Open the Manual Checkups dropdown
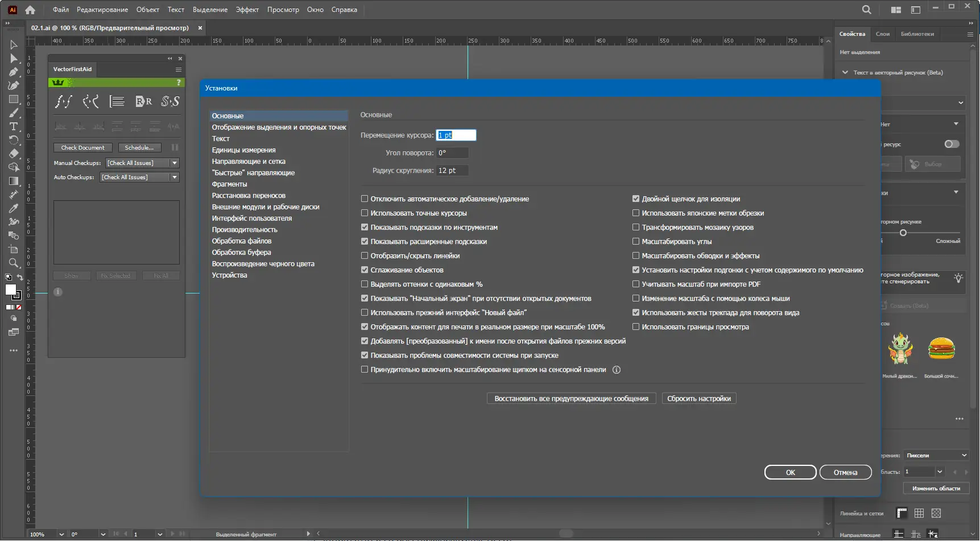This screenshot has width=980, height=541. click(175, 163)
